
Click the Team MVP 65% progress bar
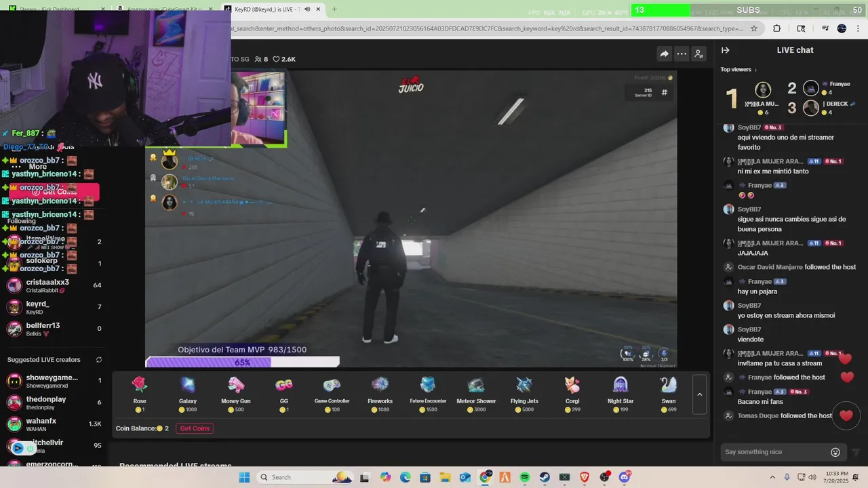point(242,363)
